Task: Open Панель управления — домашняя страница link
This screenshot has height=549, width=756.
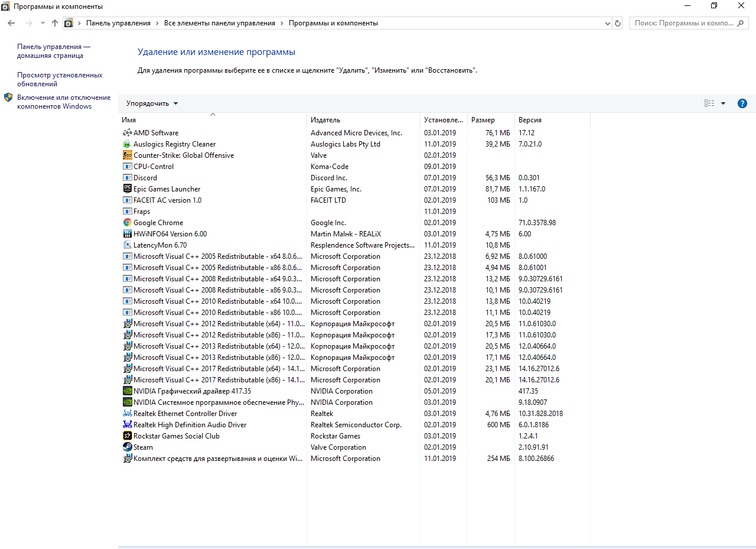Action: tap(54, 51)
